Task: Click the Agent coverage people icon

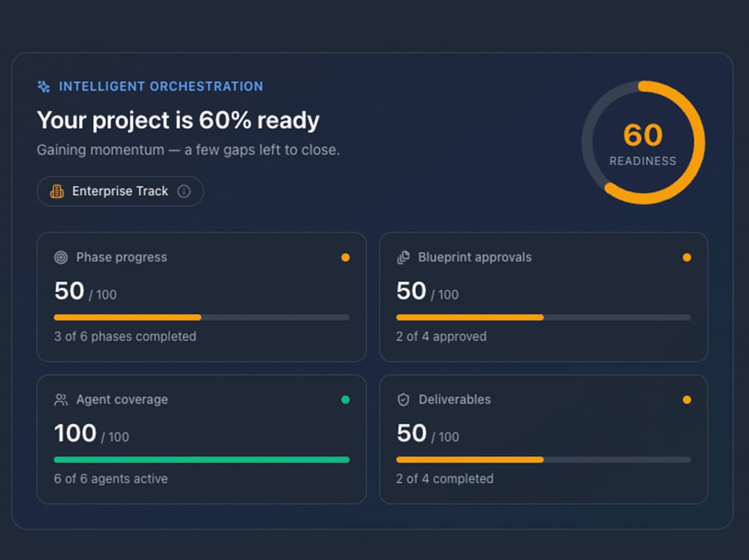Action: coord(61,400)
